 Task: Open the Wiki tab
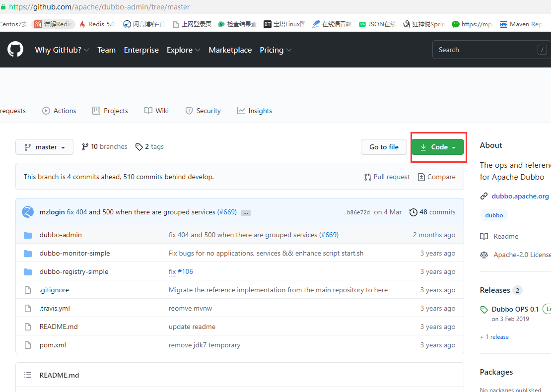coord(156,111)
